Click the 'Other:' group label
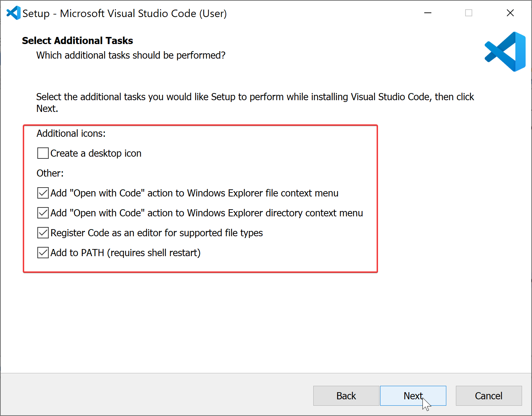Viewport: 532px width, 416px height. coord(50,173)
